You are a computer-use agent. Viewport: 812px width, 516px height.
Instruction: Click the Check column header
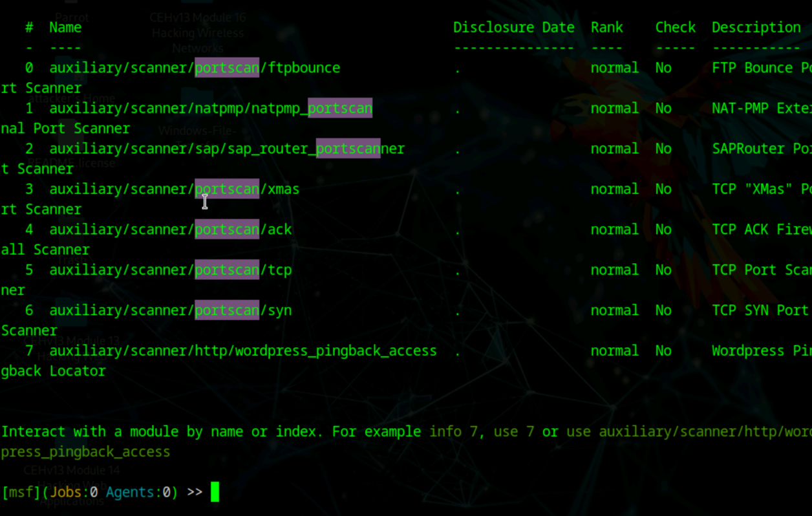tap(675, 28)
